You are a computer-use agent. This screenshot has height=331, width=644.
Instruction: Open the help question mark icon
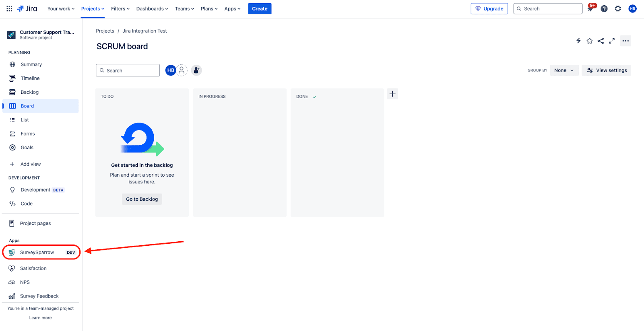[604, 9]
